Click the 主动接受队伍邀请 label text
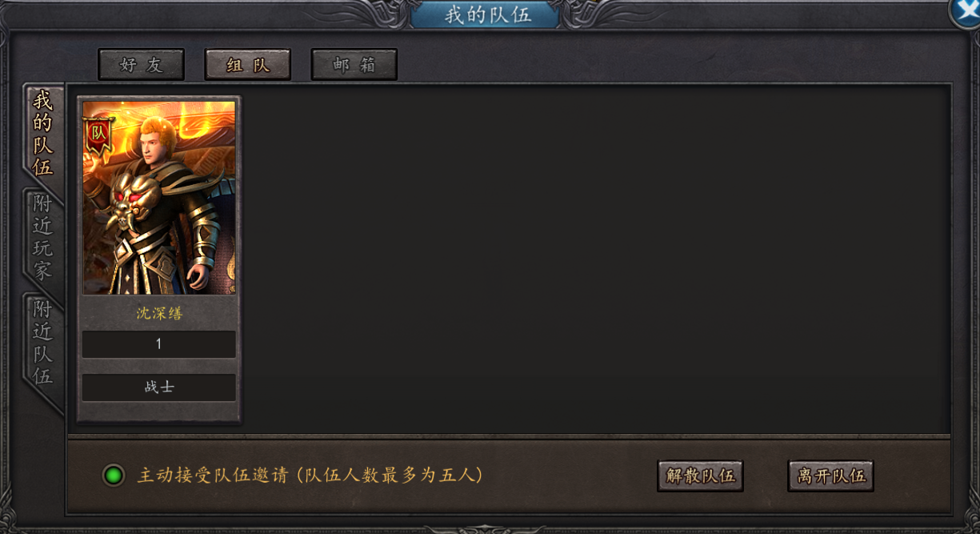The width and height of the screenshot is (980, 534). click(210, 475)
